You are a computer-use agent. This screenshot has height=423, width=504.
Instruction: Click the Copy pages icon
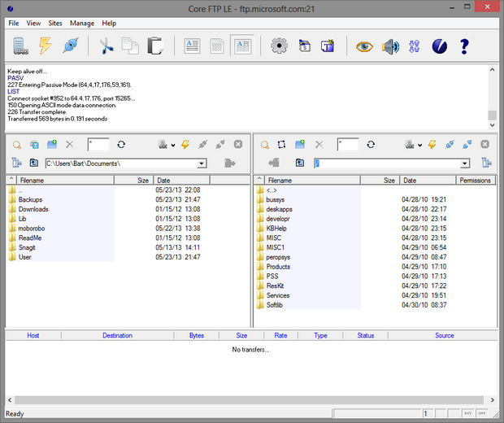point(130,46)
